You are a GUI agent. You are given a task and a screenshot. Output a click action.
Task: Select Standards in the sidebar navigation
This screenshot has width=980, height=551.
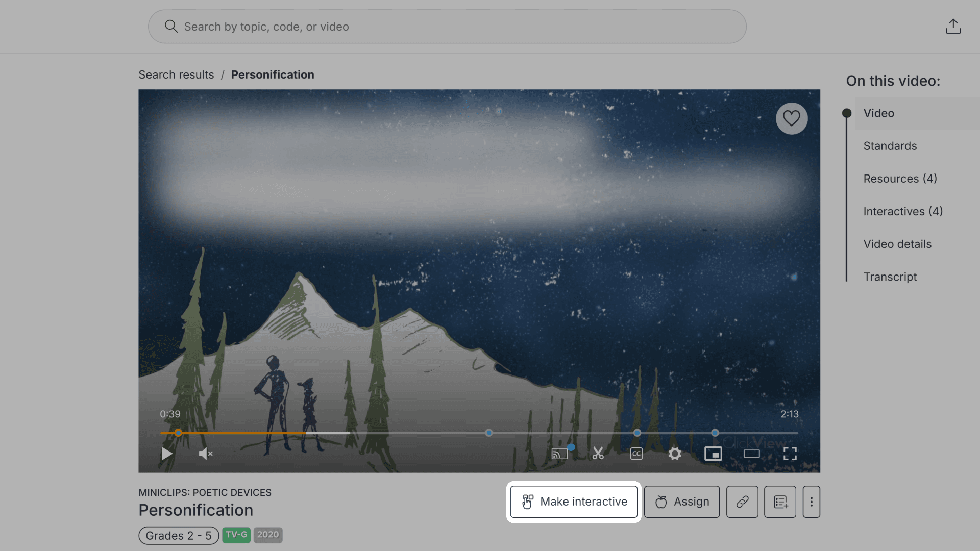(890, 146)
